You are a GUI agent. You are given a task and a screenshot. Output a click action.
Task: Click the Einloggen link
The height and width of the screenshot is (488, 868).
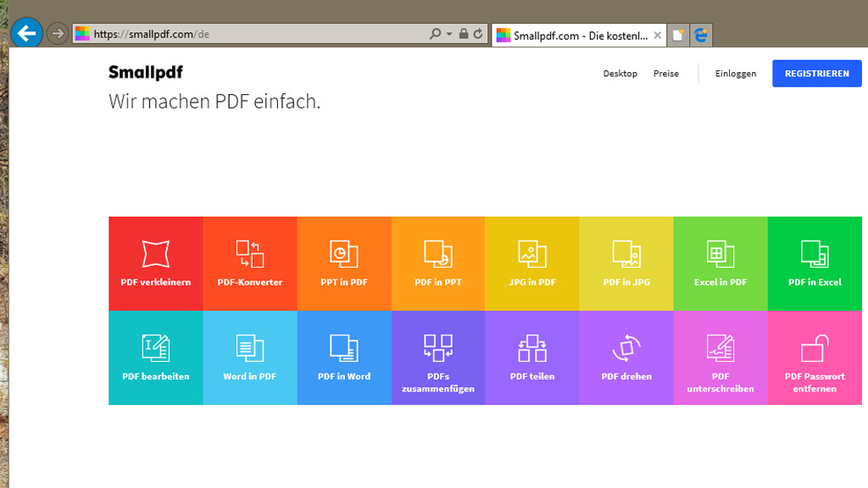pyautogui.click(x=735, y=74)
